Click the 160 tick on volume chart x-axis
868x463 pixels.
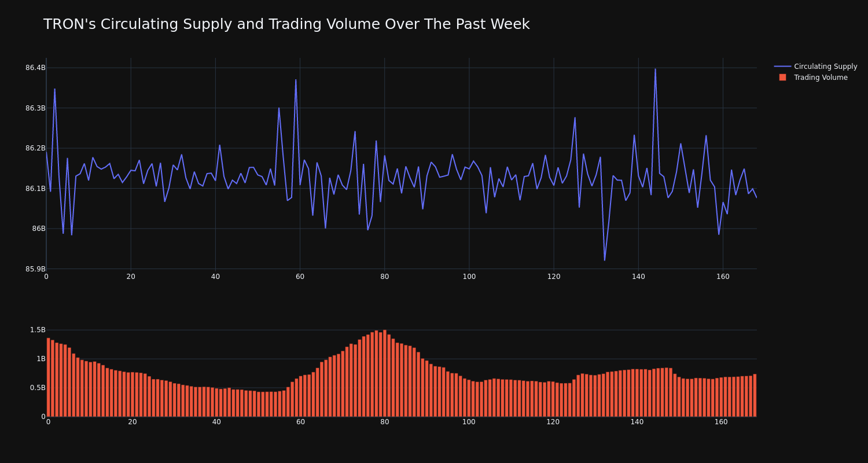coord(721,422)
